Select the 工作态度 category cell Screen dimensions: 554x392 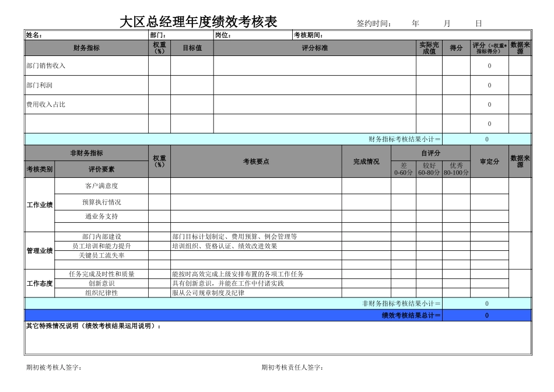40,283
